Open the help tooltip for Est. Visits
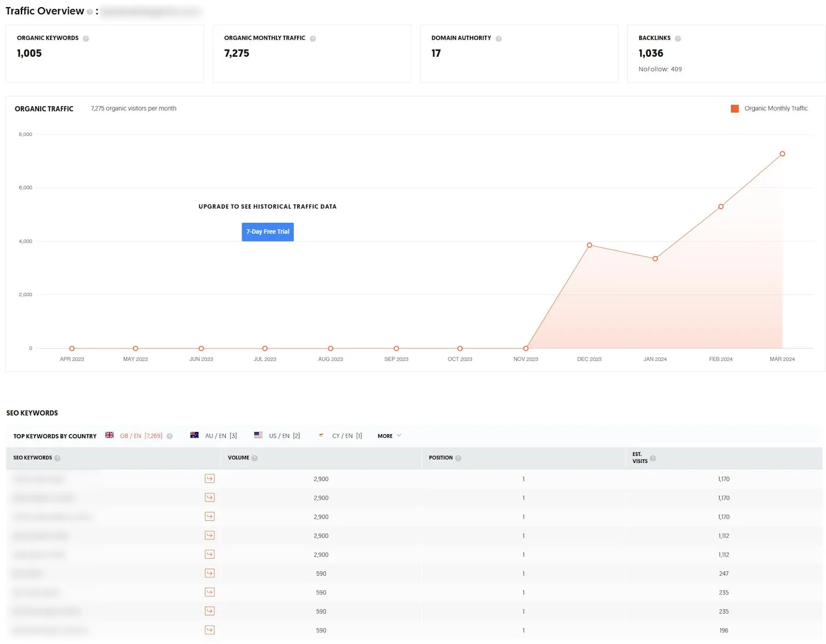 click(x=653, y=458)
